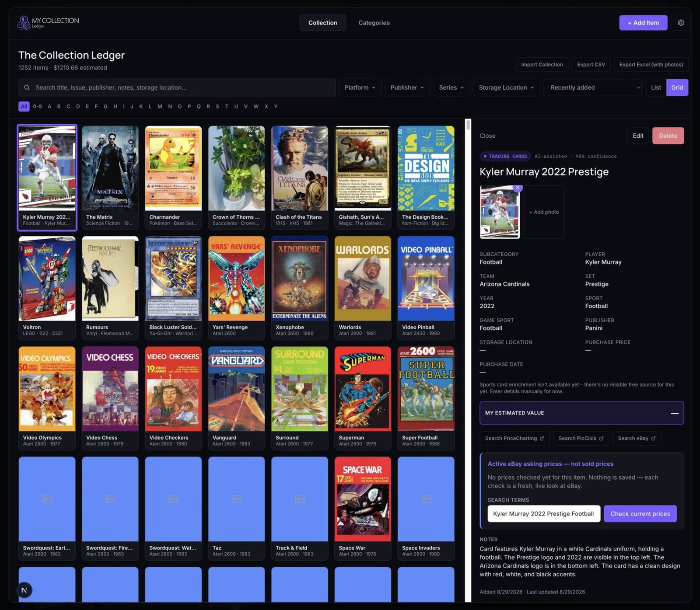700x610 pixels.
Task: Click the collection search field
Action: click(x=177, y=87)
